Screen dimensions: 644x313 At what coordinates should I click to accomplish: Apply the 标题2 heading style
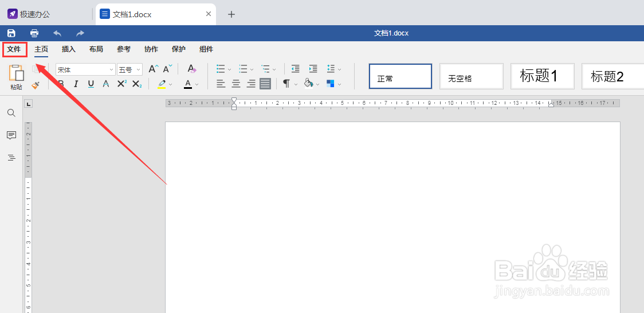click(x=613, y=76)
